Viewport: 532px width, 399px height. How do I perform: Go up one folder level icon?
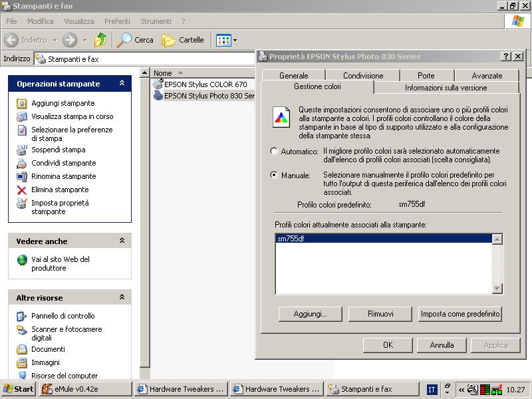[100, 40]
